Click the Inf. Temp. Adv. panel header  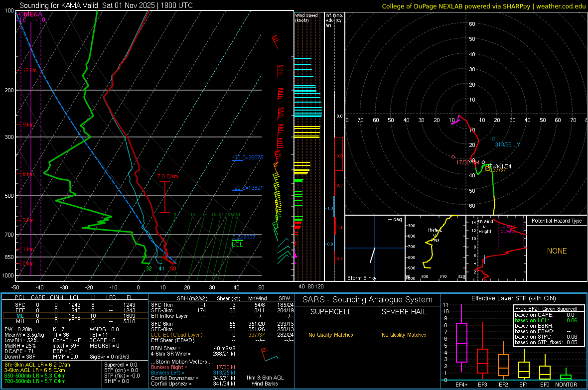click(334, 20)
